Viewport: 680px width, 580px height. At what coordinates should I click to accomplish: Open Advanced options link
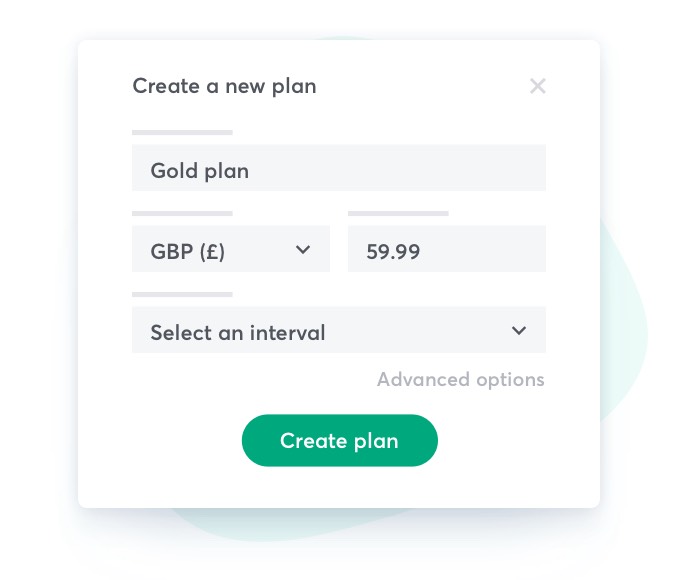[x=460, y=380]
